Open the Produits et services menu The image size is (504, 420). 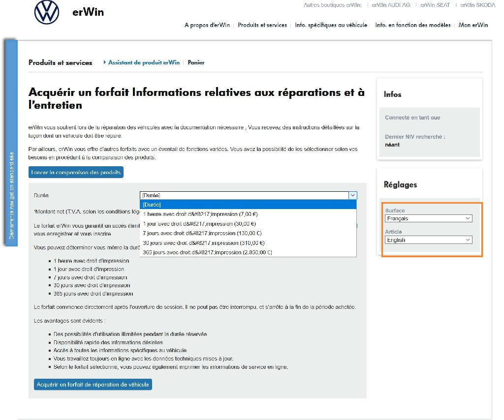(262, 25)
